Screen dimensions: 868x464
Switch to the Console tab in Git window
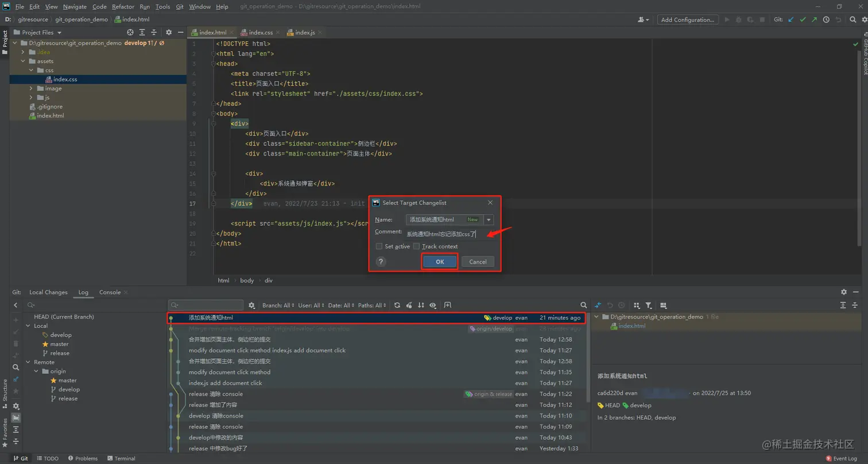pyautogui.click(x=110, y=292)
